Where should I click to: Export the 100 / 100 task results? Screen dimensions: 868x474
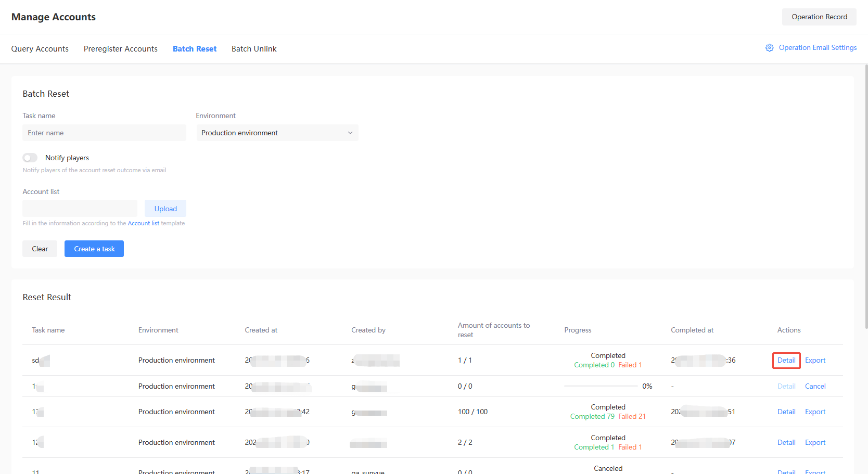[x=815, y=412]
